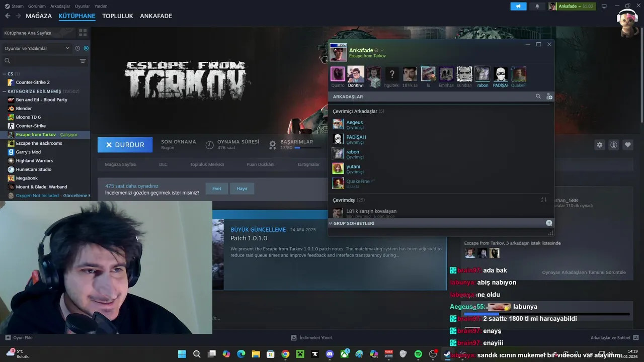
Task: Go back with the navigation arrow
Action: click(8, 16)
